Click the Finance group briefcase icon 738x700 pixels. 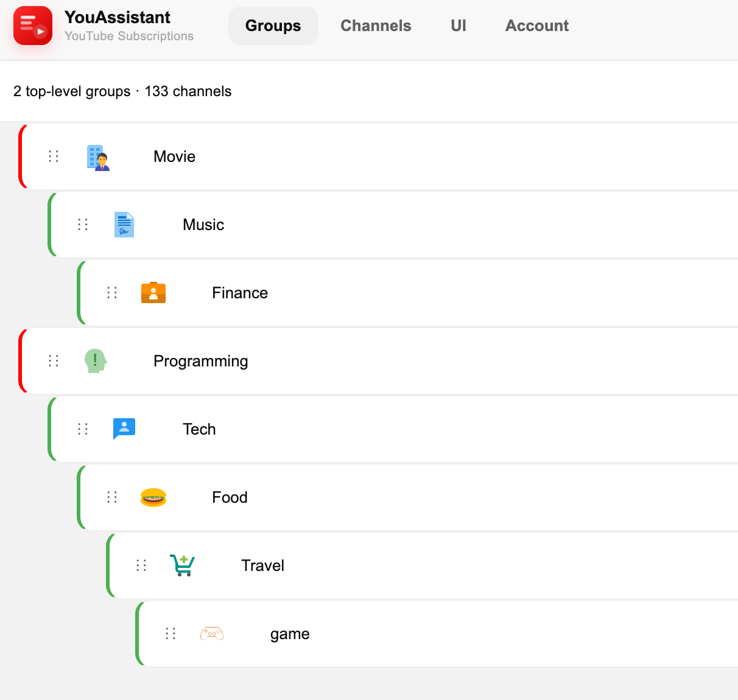click(x=153, y=293)
